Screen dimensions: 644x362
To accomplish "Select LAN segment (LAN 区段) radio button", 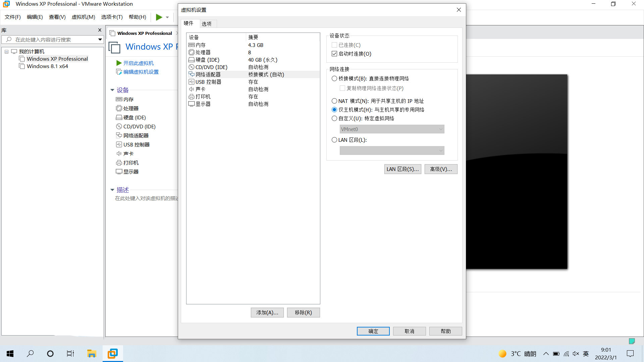I will coord(334,140).
